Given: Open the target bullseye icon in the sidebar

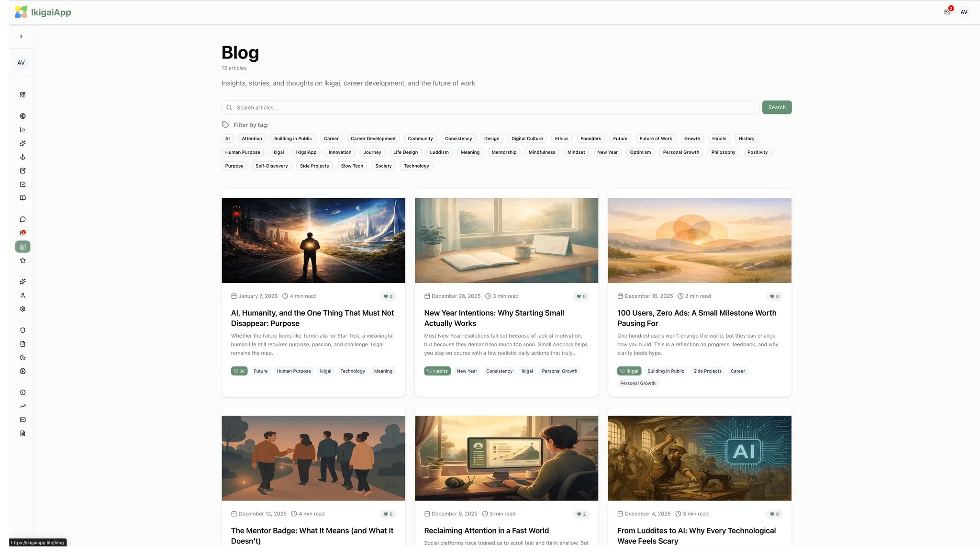Looking at the screenshot, I should (x=22, y=116).
